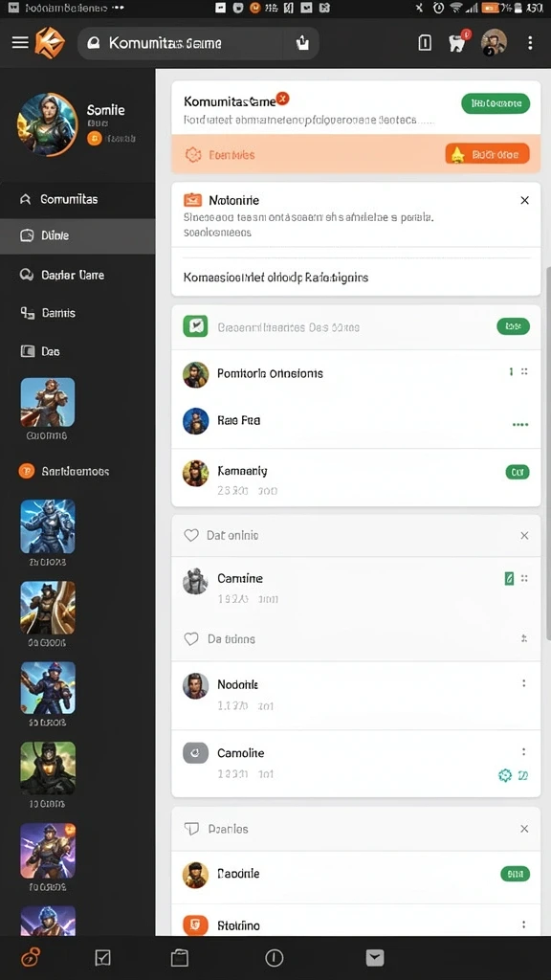Tap the clock icon in bottom bar
The width and height of the screenshot is (551, 980).
point(275,957)
